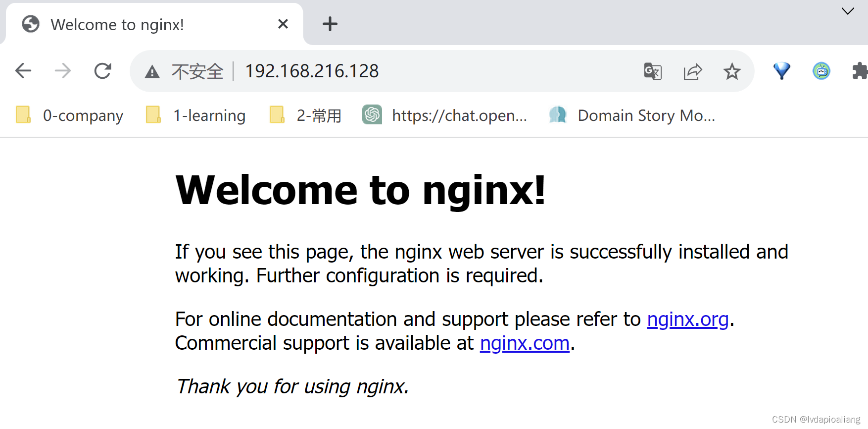Open the 1-learning bookmark folder

click(195, 115)
